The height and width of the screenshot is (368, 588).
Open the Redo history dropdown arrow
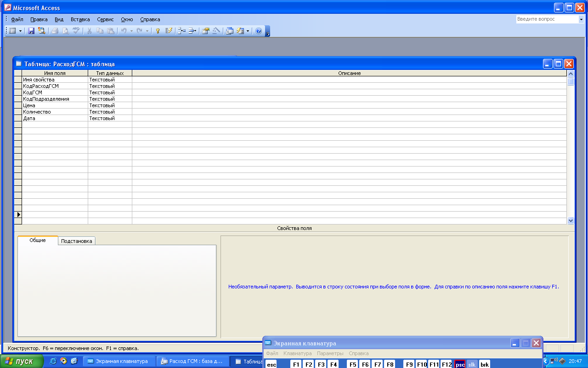coord(147,31)
